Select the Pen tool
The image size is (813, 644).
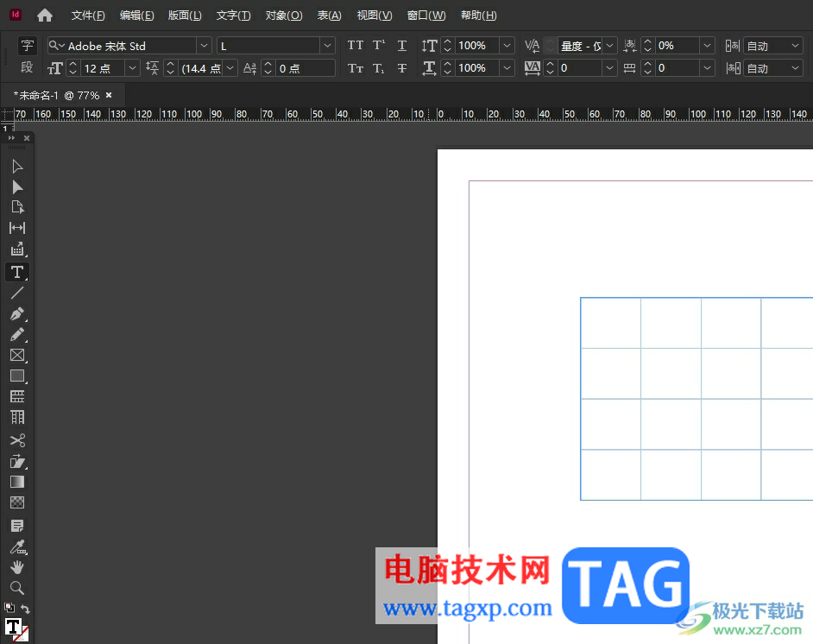pyautogui.click(x=16, y=313)
